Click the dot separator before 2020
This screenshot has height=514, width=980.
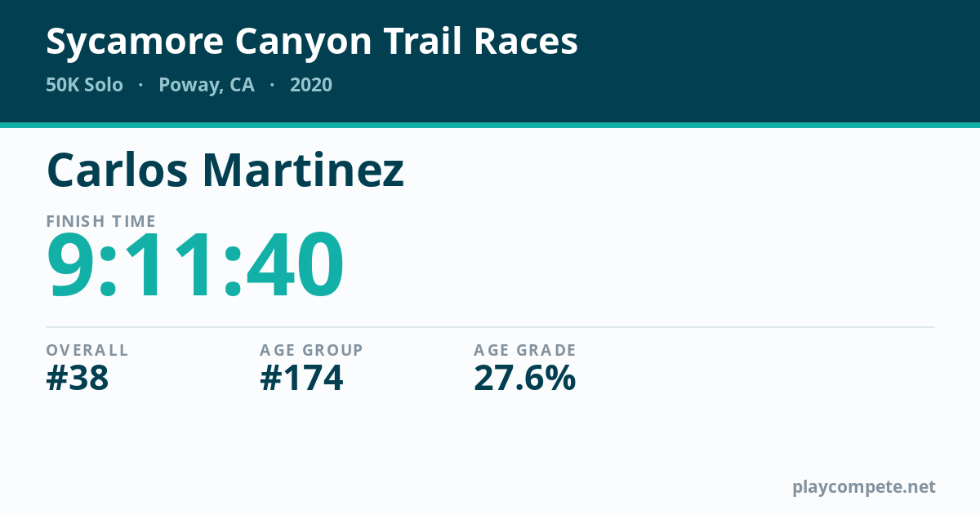272,85
